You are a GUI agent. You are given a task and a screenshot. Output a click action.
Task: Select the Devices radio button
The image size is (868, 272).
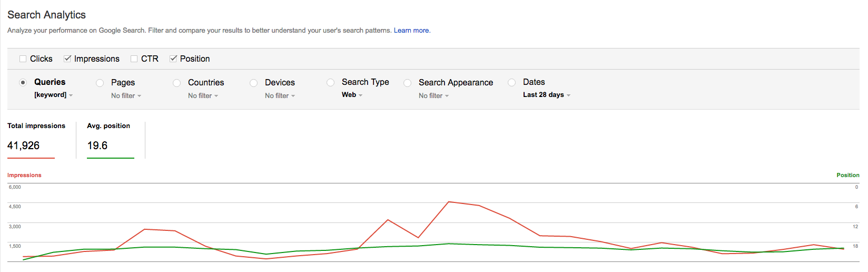pos(253,83)
